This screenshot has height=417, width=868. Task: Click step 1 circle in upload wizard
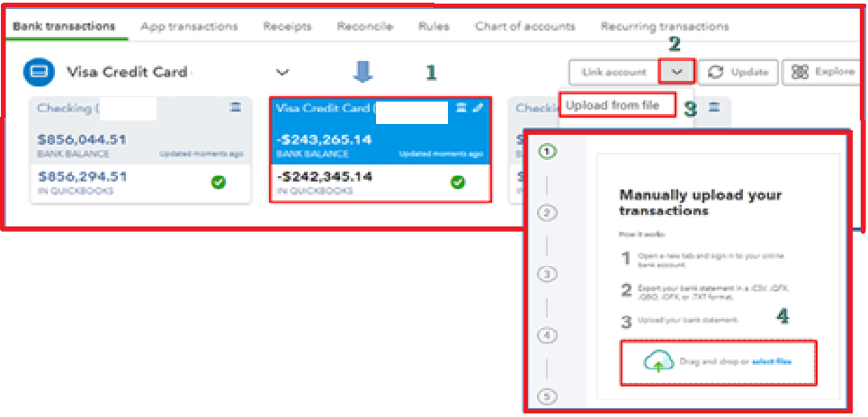[x=547, y=151]
